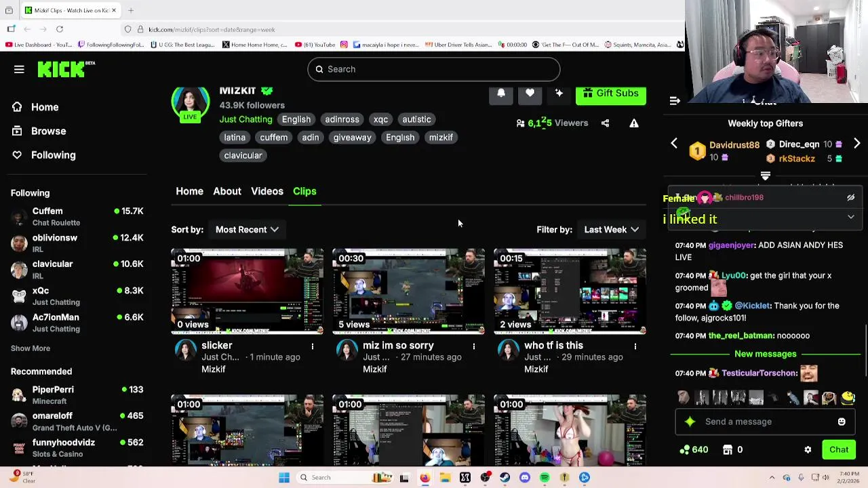Click the report warning triangle icon
Image resolution: width=868 pixels, height=488 pixels.
[x=634, y=123]
